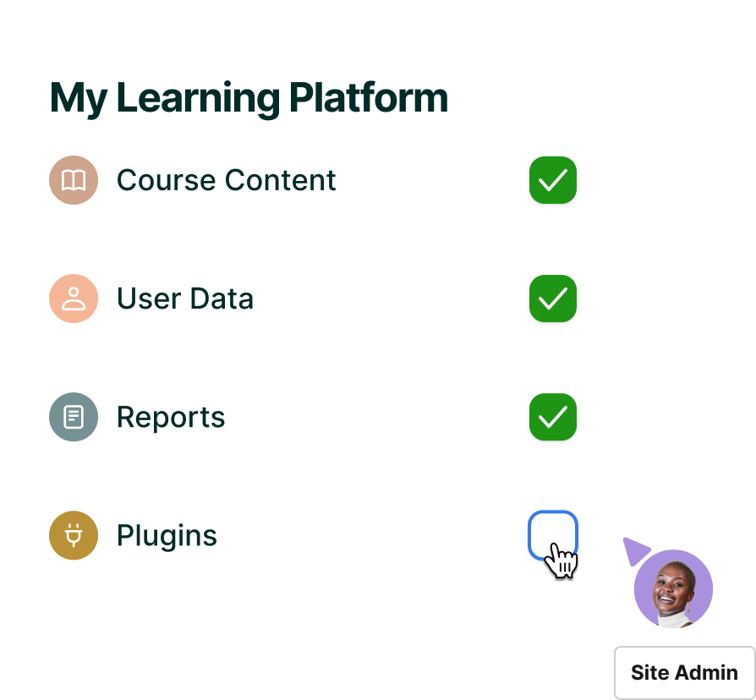Viewport: 756px width, 700px height.
Task: Click the plug icon beside Plugins
Action: point(74,535)
